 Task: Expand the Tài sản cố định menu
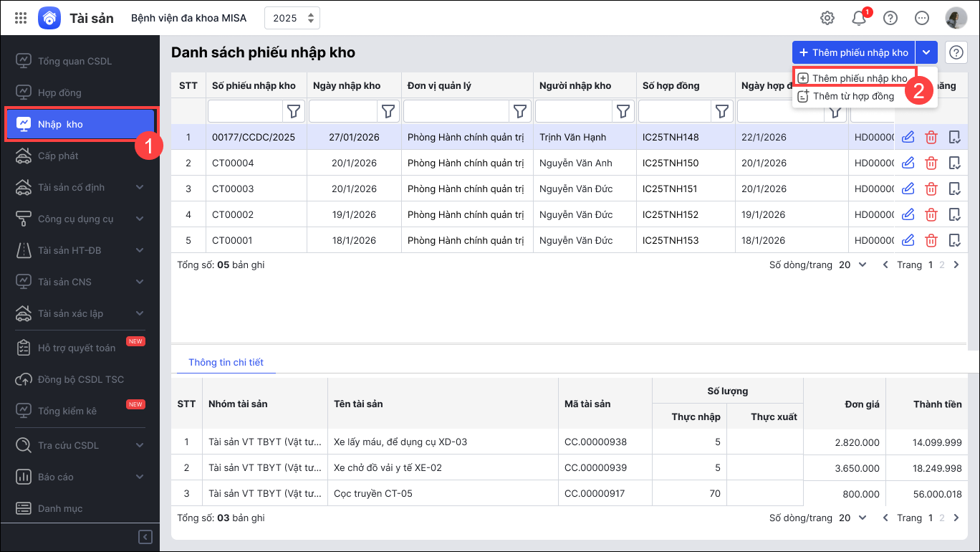tap(140, 187)
